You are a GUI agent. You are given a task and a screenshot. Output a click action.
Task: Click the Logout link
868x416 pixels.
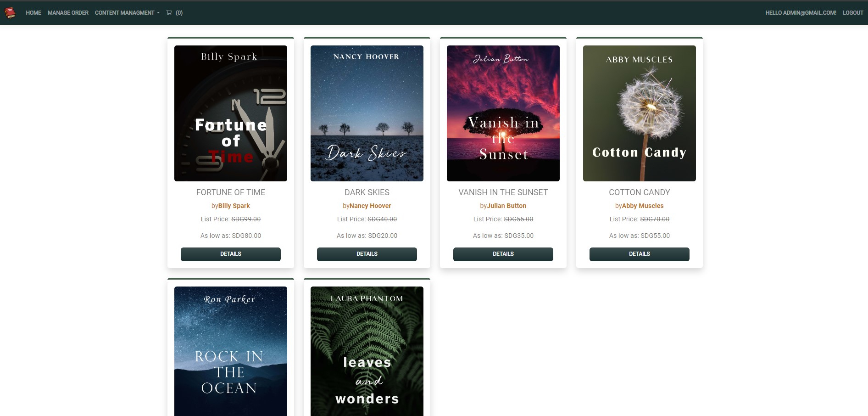[852, 13]
